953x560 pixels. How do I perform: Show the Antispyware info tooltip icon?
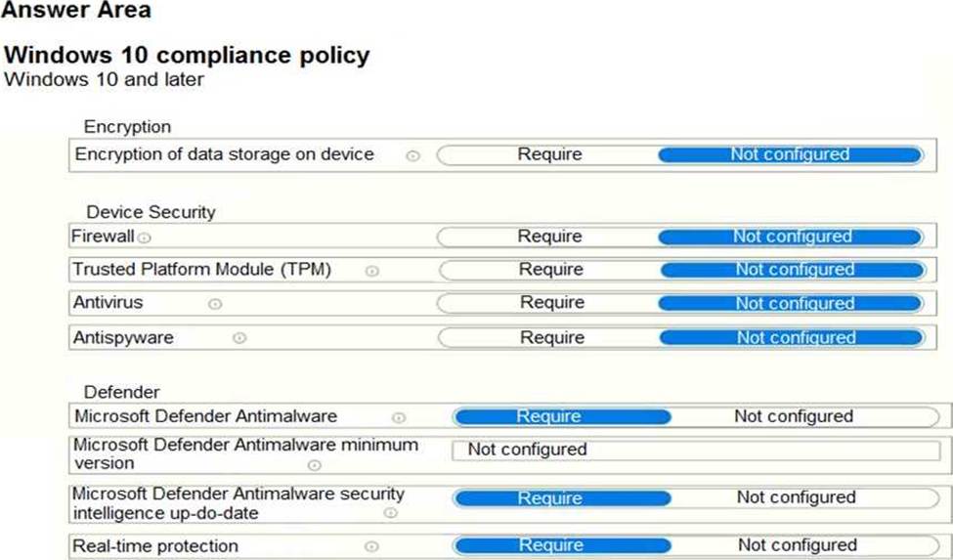pyautogui.click(x=238, y=338)
